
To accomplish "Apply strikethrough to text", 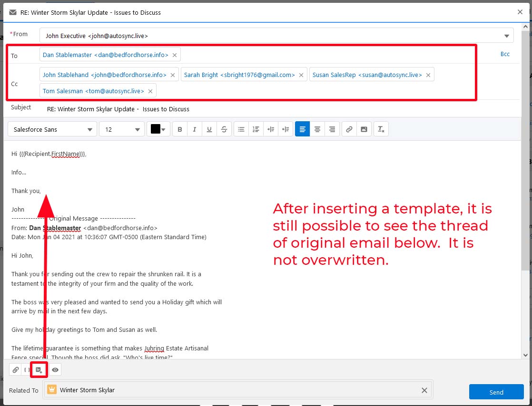I will tap(224, 129).
